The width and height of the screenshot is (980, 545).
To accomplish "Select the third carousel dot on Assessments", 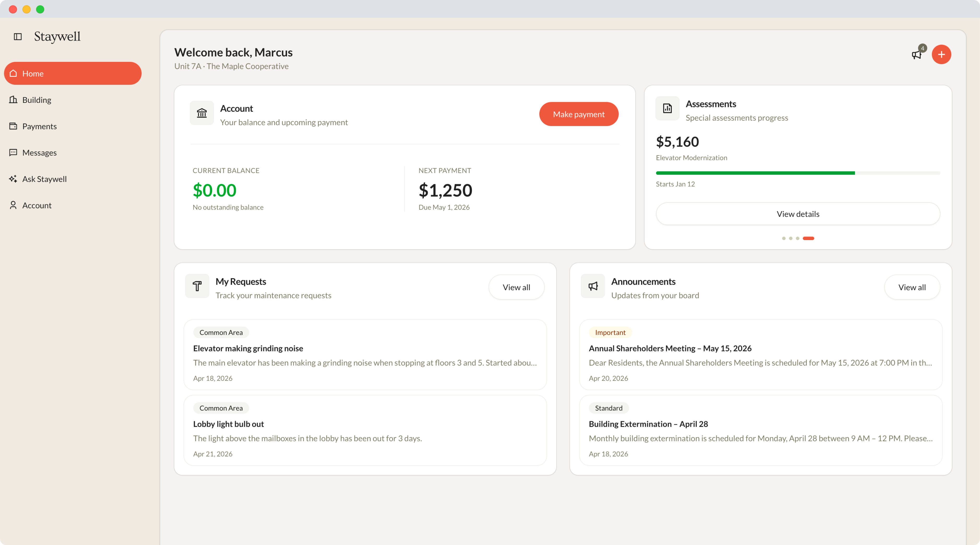I will (x=797, y=238).
